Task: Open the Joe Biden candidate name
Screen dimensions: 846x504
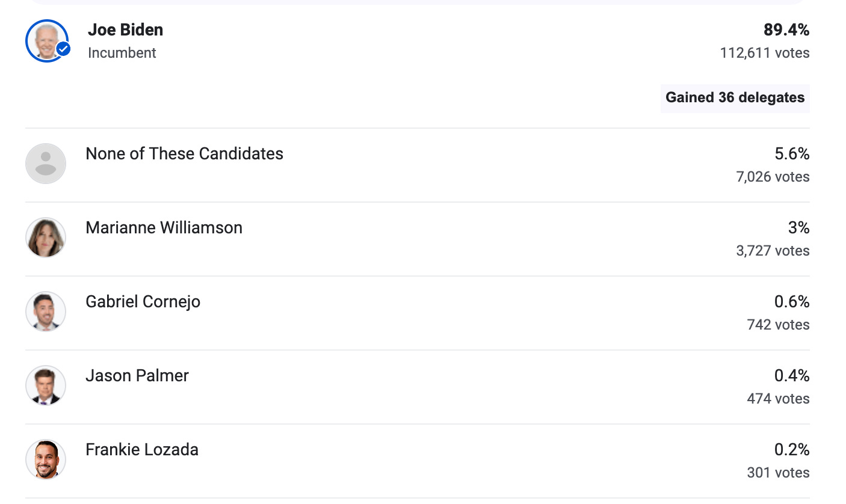Action: pyautogui.click(x=125, y=29)
